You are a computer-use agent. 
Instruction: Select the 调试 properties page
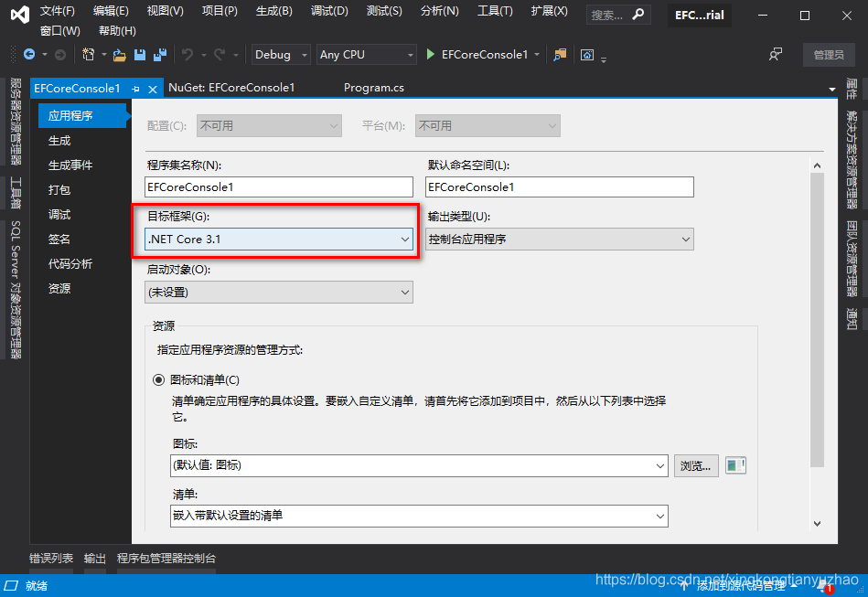(x=59, y=214)
